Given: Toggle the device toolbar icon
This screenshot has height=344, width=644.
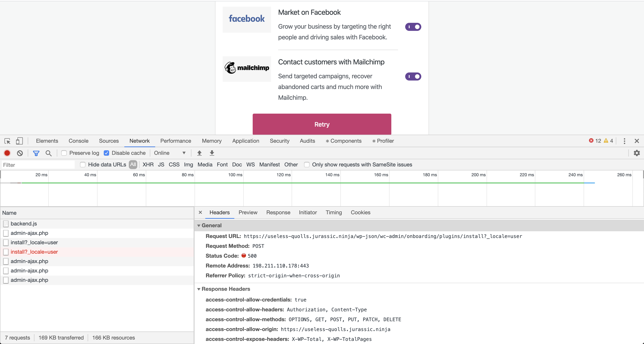Looking at the screenshot, I should coord(19,141).
